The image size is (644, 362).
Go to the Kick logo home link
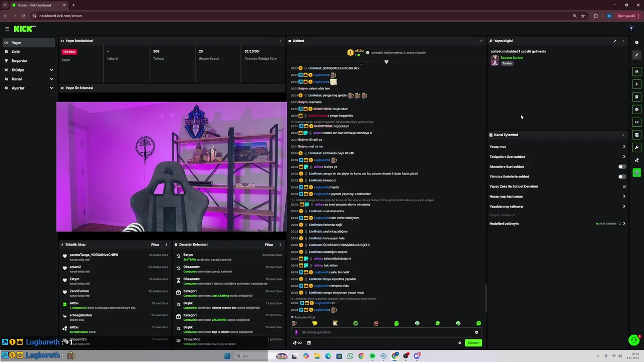pyautogui.click(x=25, y=29)
